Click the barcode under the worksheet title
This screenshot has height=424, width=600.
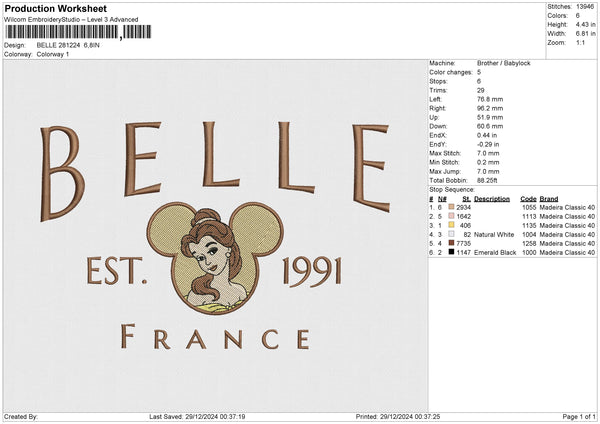coord(78,32)
